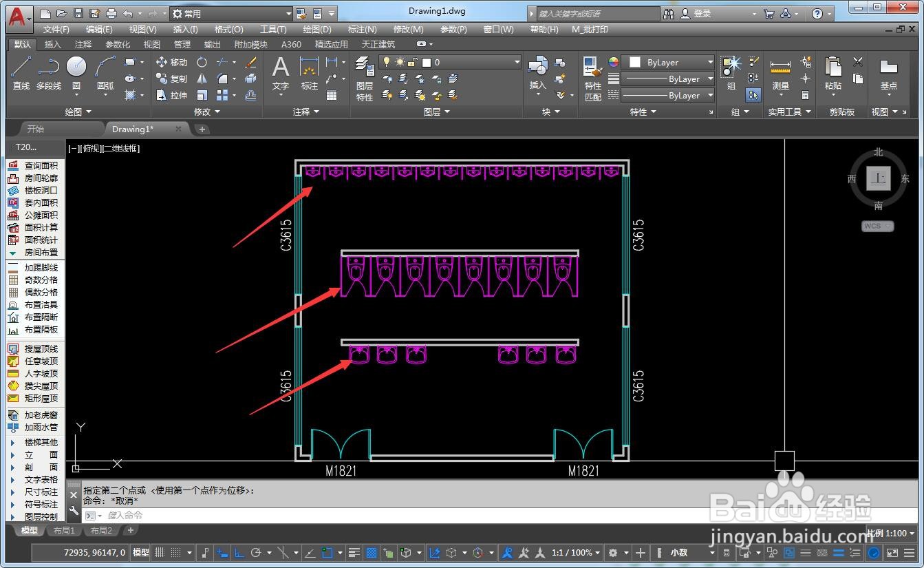The width and height of the screenshot is (924, 568).
Task: Toggle polar tracking in status bar
Action: coord(256,552)
